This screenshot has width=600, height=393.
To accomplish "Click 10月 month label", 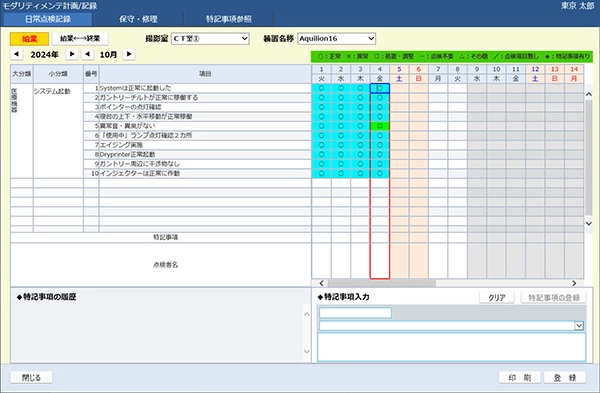I will [108, 55].
